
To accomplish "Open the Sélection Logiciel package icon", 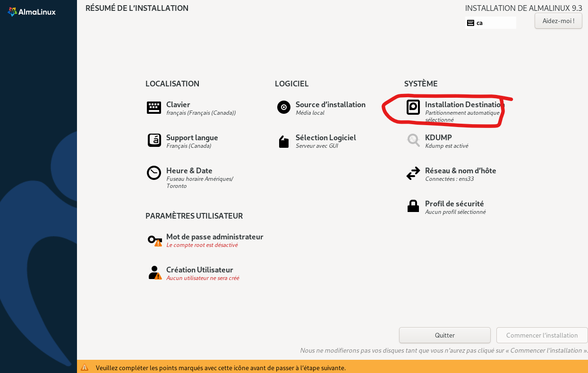I will click(283, 142).
